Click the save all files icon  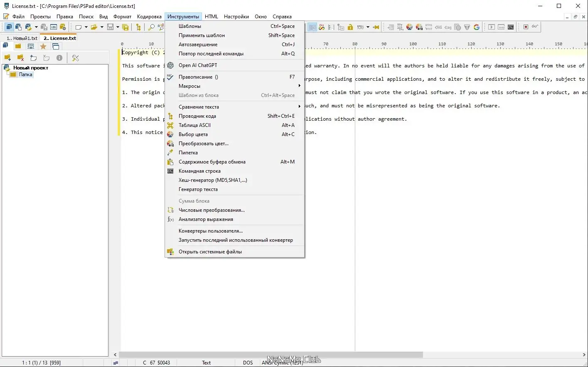pyautogui.click(x=125, y=27)
